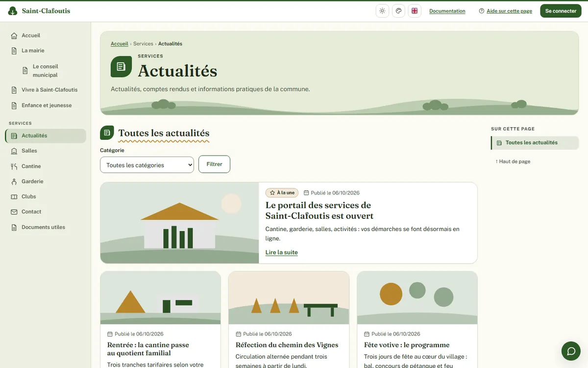Open Réfection du chemin des Vignes title

[287, 345]
